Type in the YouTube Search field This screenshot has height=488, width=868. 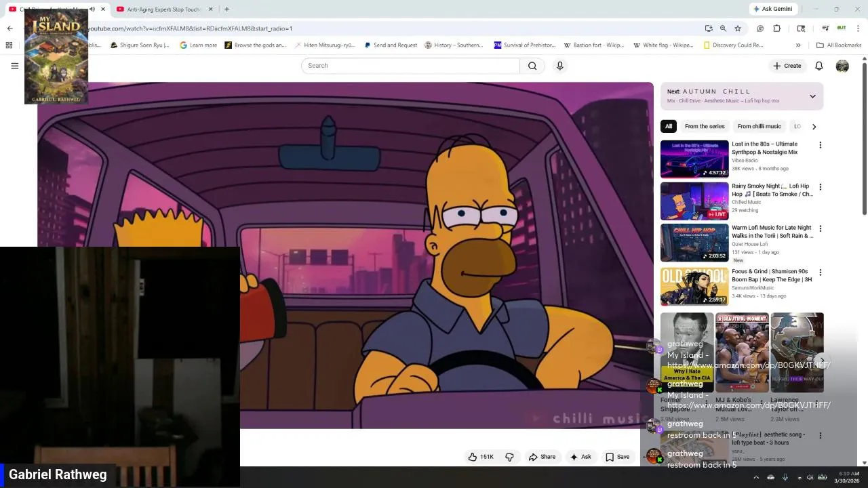pos(410,66)
